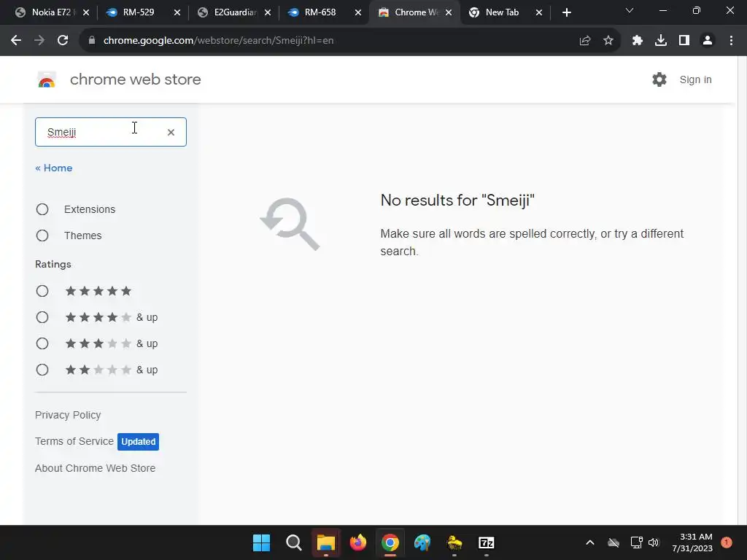Image resolution: width=747 pixels, height=560 pixels.
Task: Show hidden system tray icons
Action: [x=589, y=542]
